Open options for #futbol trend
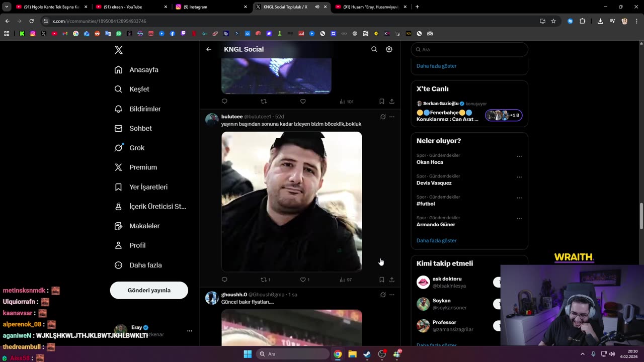Image resolution: width=644 pixels, height=362 pixels. [x=519, y=198]
